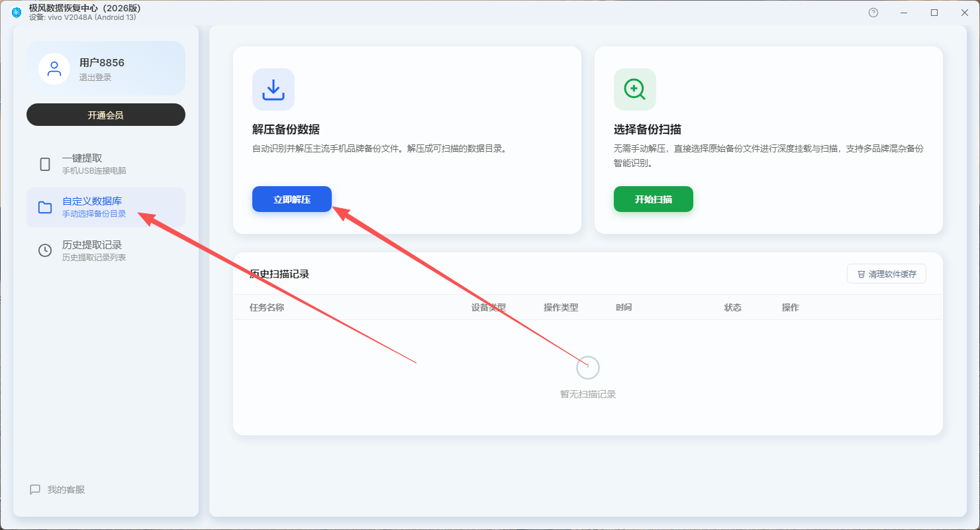Click the 时间 column header
Viewport: 980px width, 530px height.
pyautogui.click(x=624, y=307)
